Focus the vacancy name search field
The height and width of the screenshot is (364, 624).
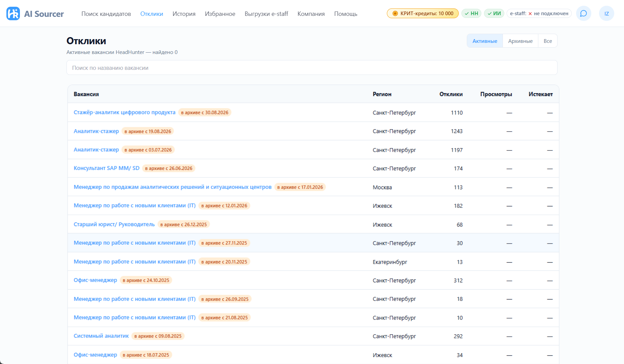point(312,68)
